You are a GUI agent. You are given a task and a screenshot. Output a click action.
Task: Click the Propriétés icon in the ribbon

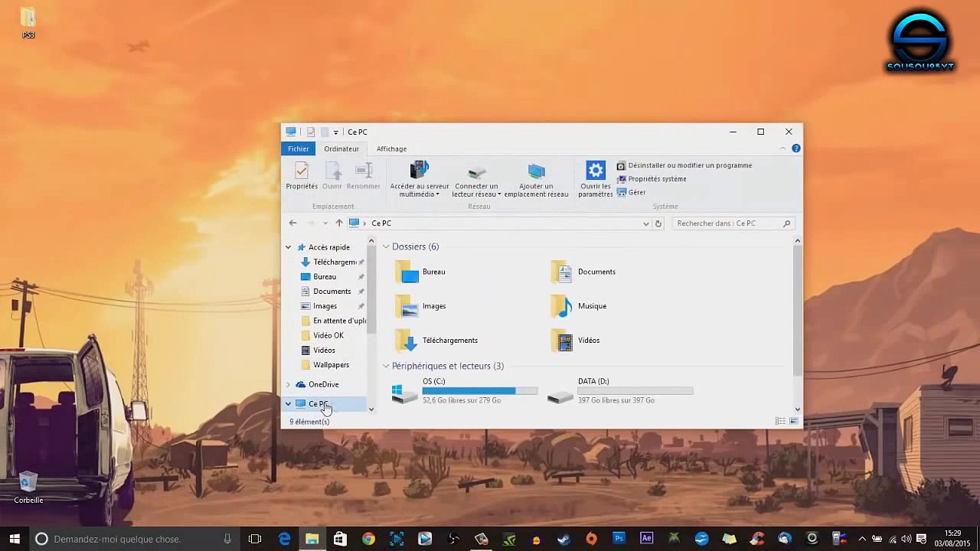pos(301,171)
